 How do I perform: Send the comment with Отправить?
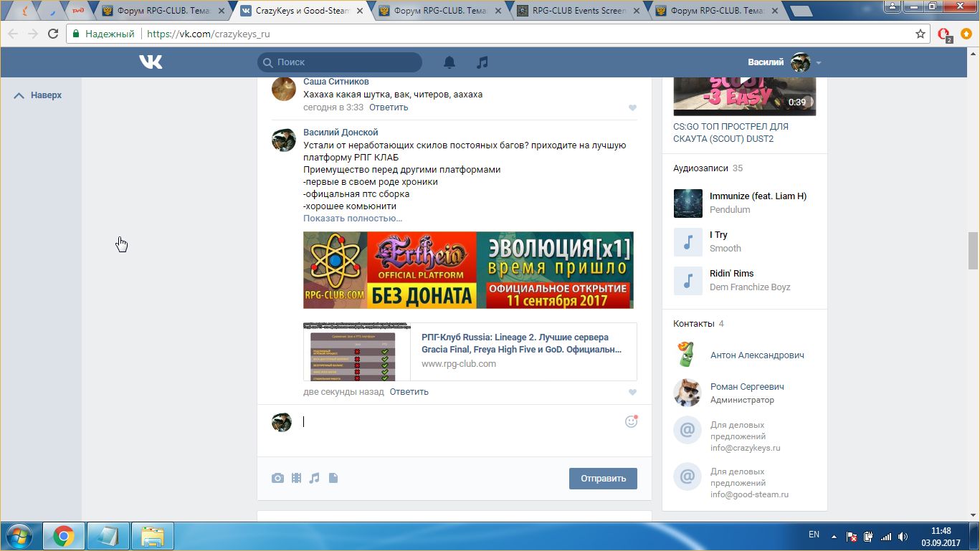click(x=603, y=479)
